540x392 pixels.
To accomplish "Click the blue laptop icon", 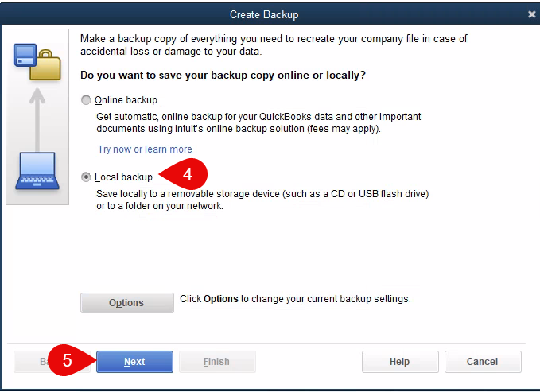I will pyautogui.click(x=37, y=171).
